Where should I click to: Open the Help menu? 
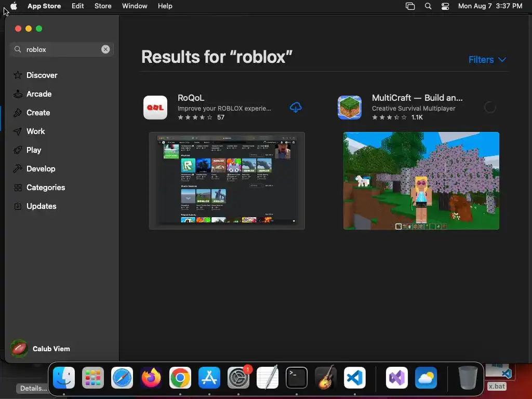click(165, 6)
